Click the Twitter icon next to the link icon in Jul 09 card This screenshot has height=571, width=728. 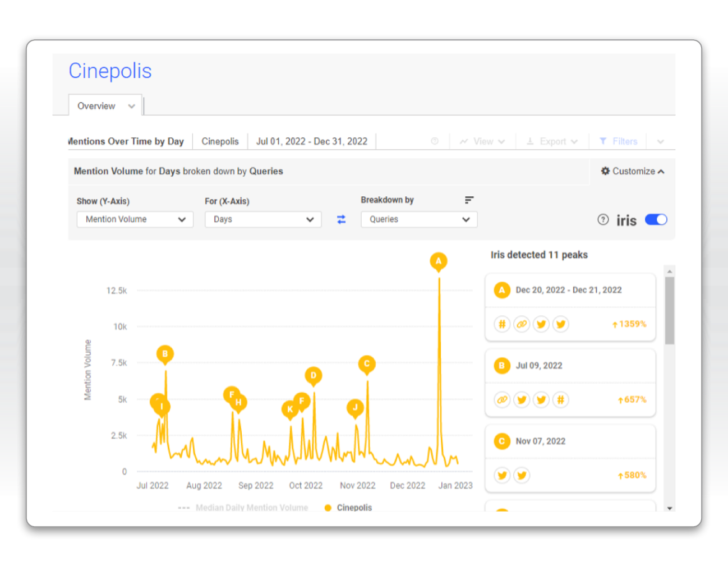(x=522, y=399)
